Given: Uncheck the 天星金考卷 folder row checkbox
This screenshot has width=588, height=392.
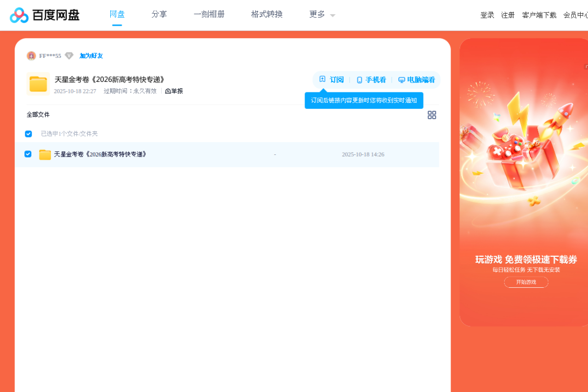Looking at the screenshot, I should click(28, 154).
